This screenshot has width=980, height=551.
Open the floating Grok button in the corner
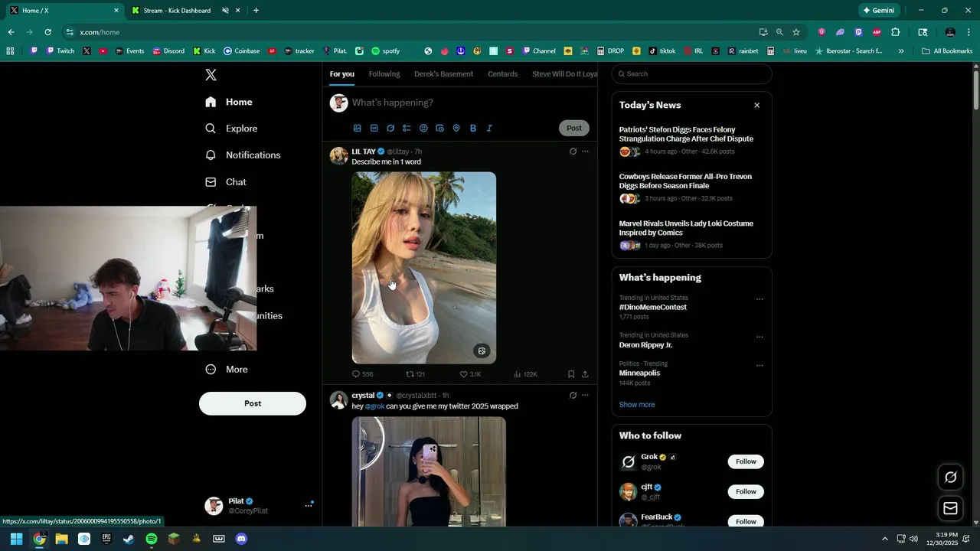(x=950, y=478)
